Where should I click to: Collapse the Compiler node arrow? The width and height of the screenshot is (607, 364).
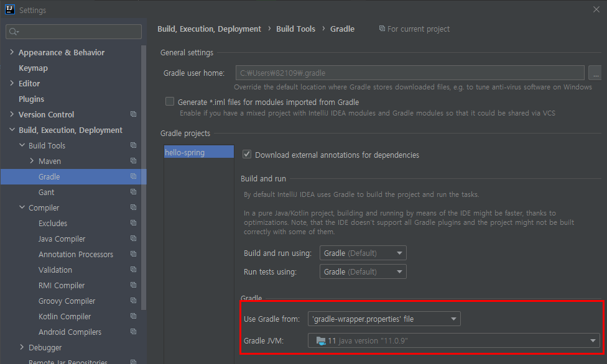pyautogui.click(x=22, y=207)
